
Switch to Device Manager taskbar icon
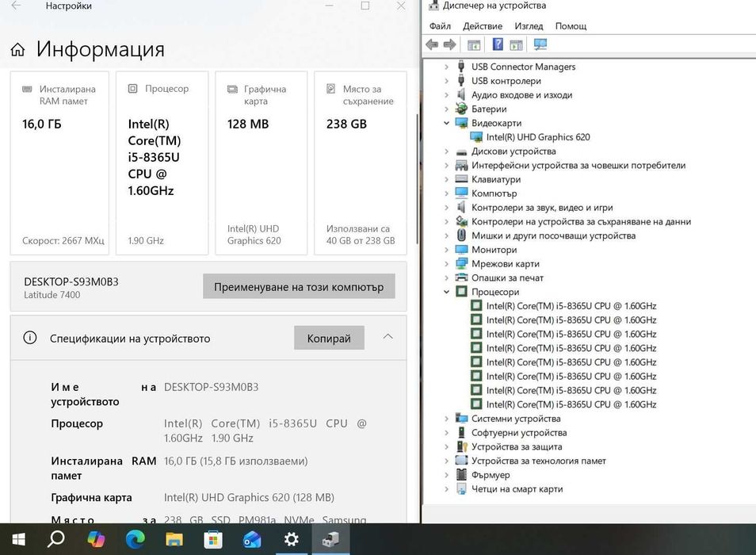[330, 539]
